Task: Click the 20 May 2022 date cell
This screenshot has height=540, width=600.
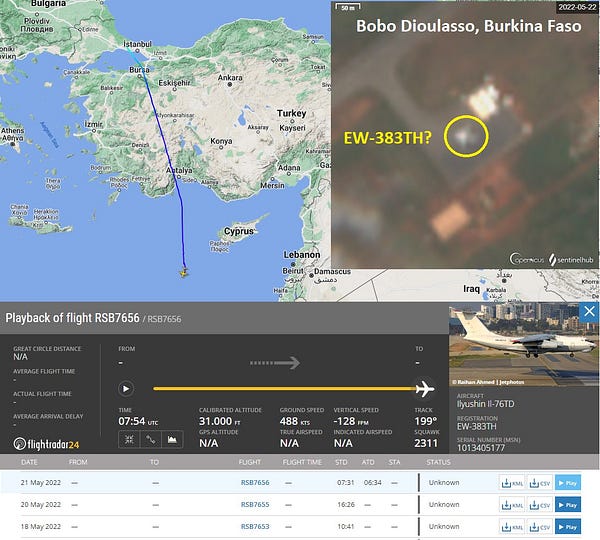Action: [x=41, y=504]
